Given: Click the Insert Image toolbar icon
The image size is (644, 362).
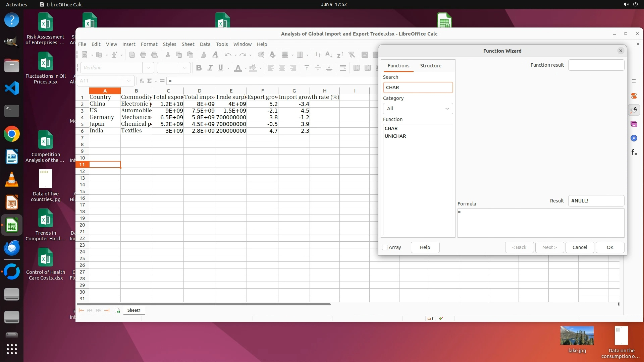Looking at the screenshot, I should pyautogui.click(x=365, y=55).
